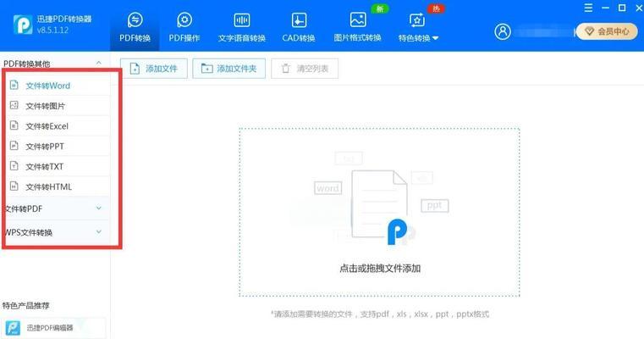Click the CAD转换 drawing icon
The width and height of the screenshot is (644, 339).
(299, 19)
